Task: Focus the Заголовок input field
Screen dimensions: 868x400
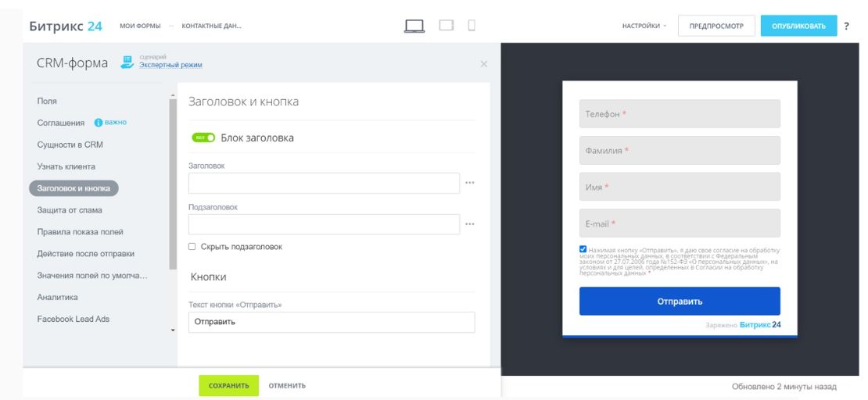Action: pyautogui.click(x=324, y=183)
